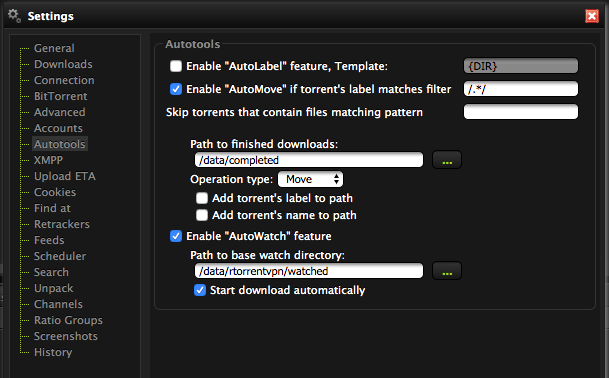Select the Scheduler settings entry
609x378 pixels.
60,256
